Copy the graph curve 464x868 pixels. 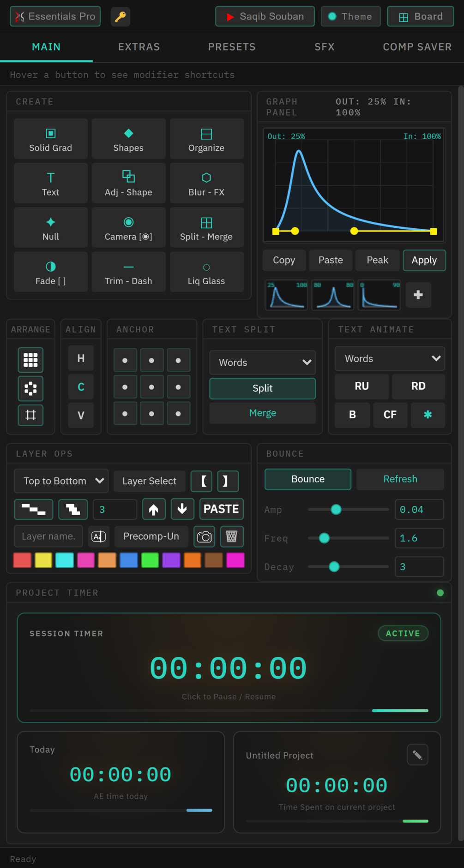tap(284, 260)
